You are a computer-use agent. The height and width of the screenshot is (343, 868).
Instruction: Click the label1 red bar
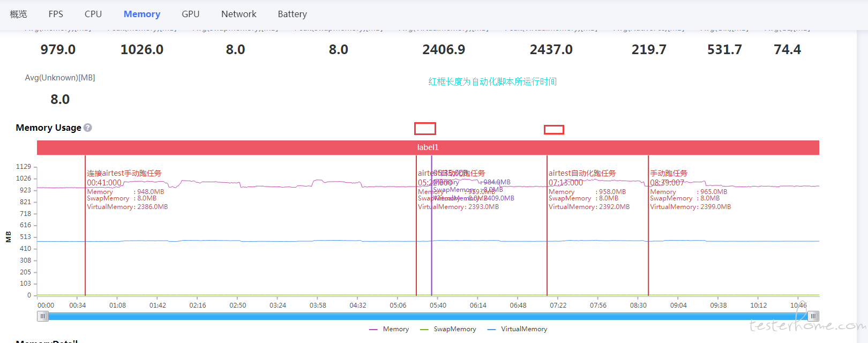pos(428,147)
